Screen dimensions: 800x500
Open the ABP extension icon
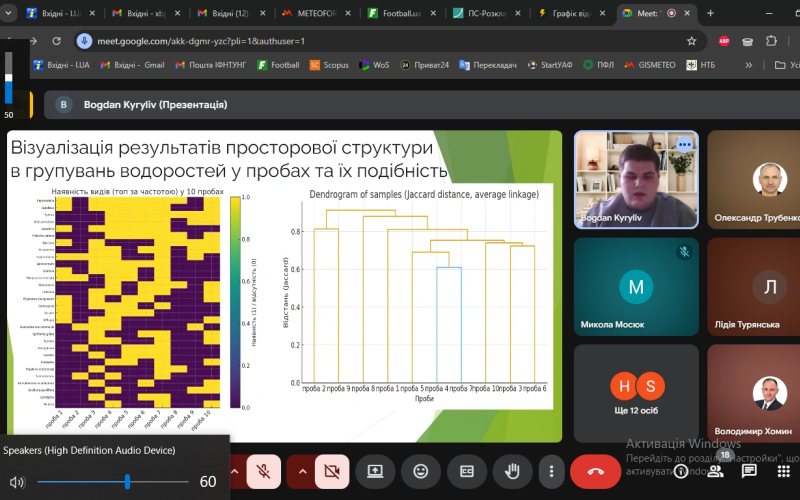[723, 41]
